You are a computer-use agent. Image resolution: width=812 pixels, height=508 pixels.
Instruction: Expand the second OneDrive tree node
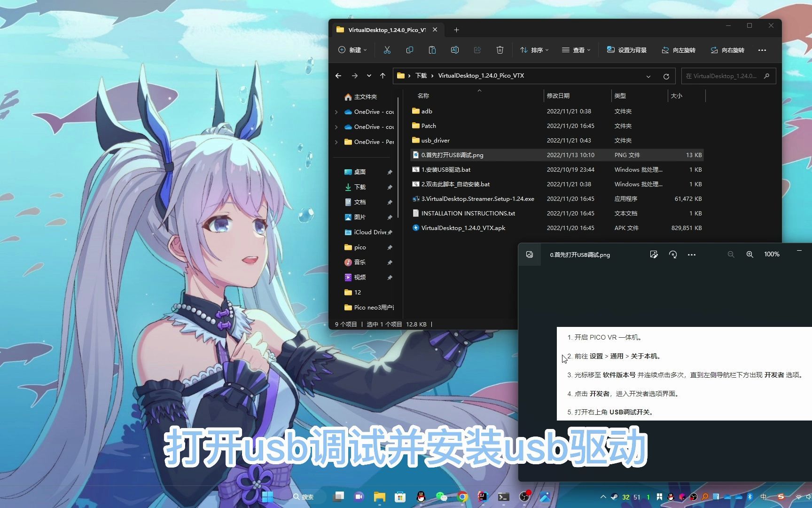pyautogui.click(x=336, y=127)
